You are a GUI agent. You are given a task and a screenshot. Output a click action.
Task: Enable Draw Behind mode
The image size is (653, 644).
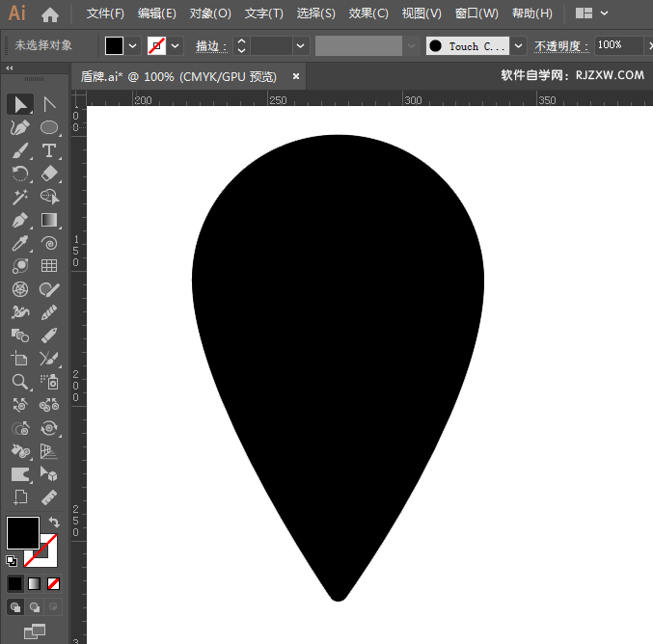[x=35, y=607]
